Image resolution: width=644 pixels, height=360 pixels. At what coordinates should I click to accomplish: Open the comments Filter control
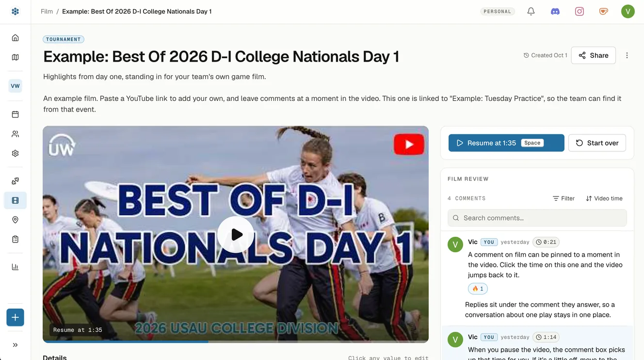[563, 198]
